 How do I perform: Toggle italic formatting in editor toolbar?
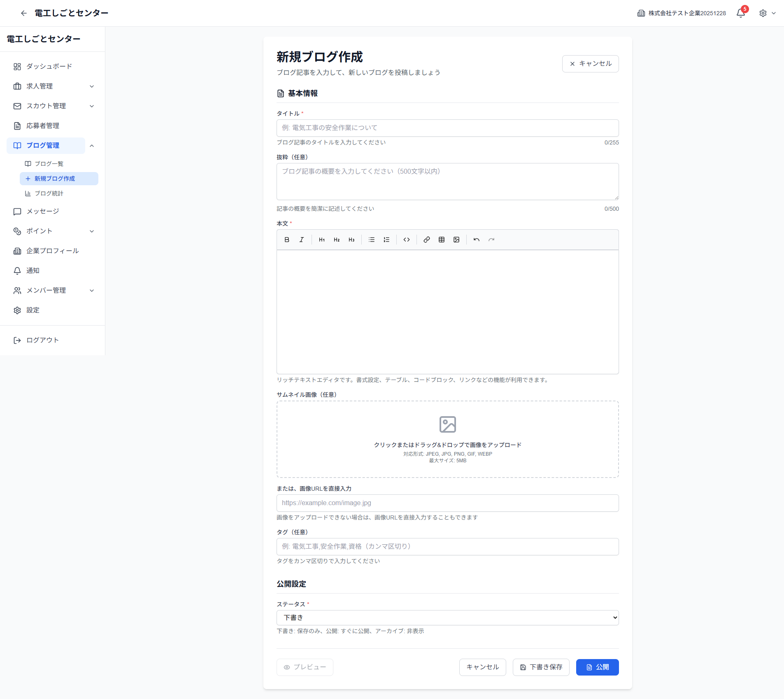pyautogui.click(x=302, y=240)
